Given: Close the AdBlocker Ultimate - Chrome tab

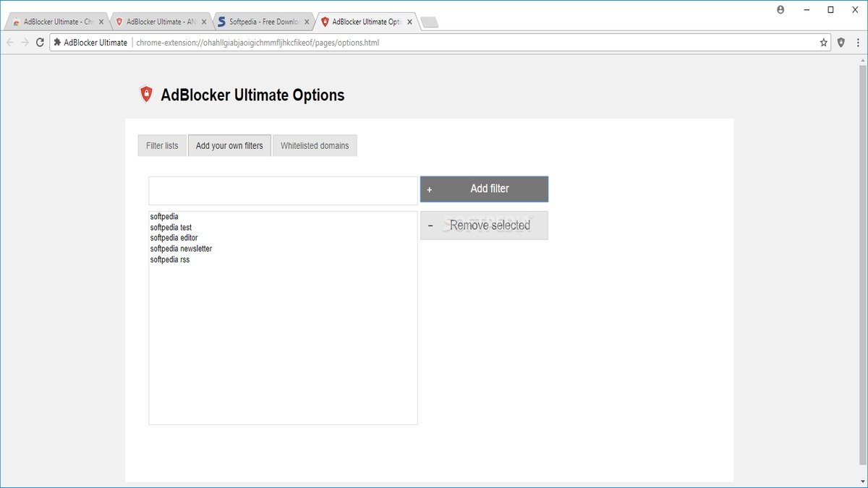Looking at the screenshot, I should (x=101, y=22).
